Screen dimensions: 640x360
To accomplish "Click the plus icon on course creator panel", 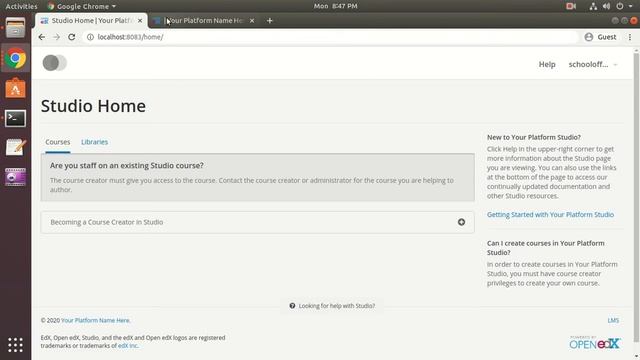I will (461, 222).
